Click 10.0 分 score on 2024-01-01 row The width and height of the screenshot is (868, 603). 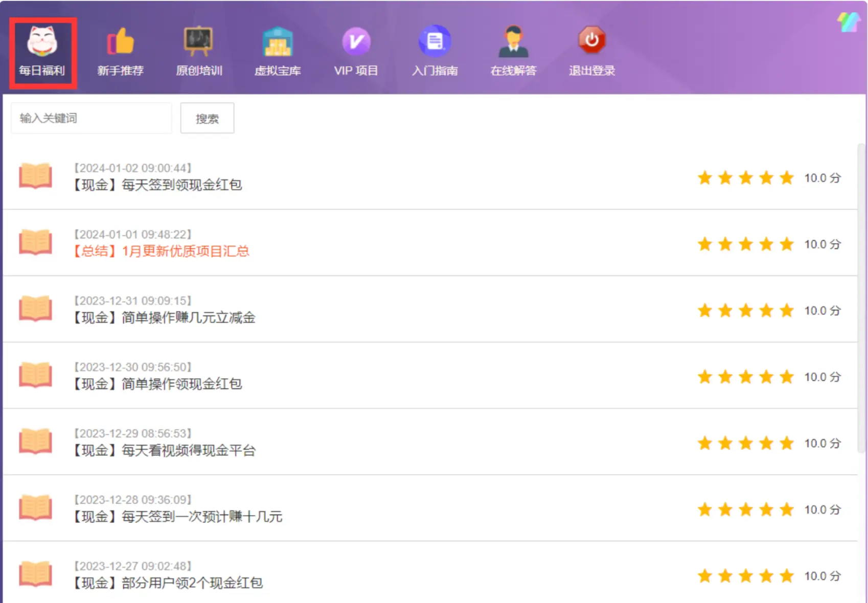pos(823,245)
